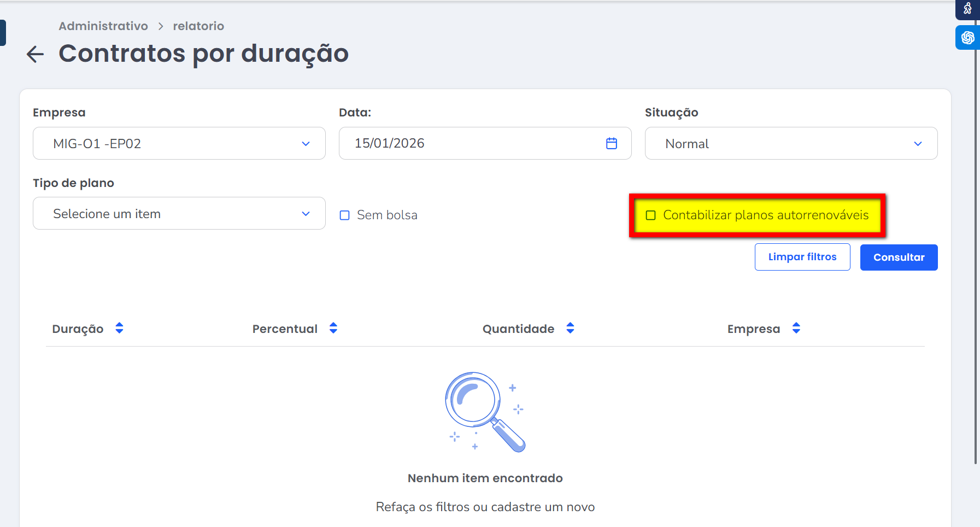This screenshot has height=527, width=980.
Task: Click the accessibility icon at top right
Action: coord(967,9)
